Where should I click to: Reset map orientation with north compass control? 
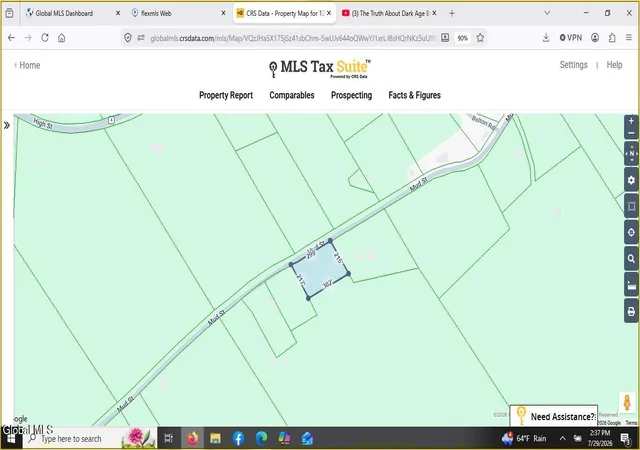[631, 154]
